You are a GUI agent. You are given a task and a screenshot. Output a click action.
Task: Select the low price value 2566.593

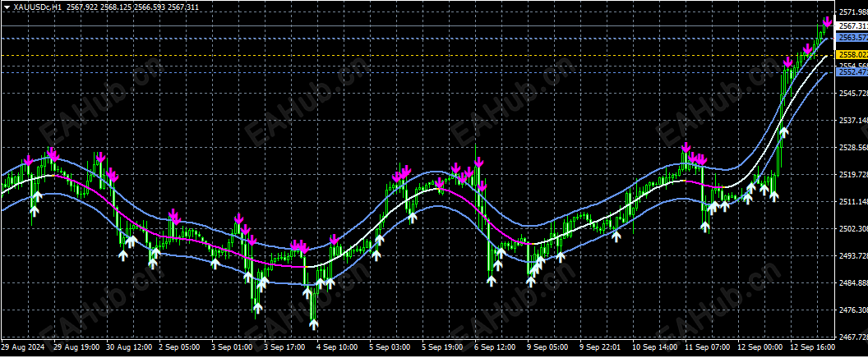[149, 7]
